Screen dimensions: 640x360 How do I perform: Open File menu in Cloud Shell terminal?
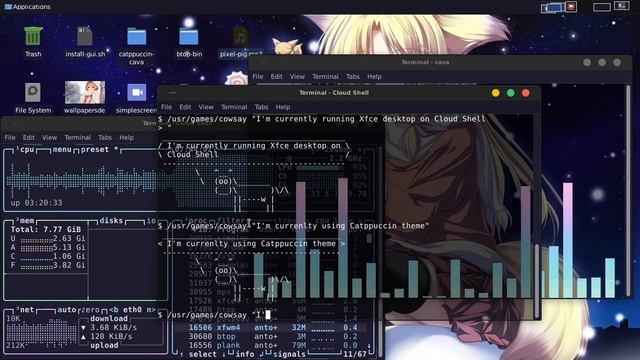(167, 107)
